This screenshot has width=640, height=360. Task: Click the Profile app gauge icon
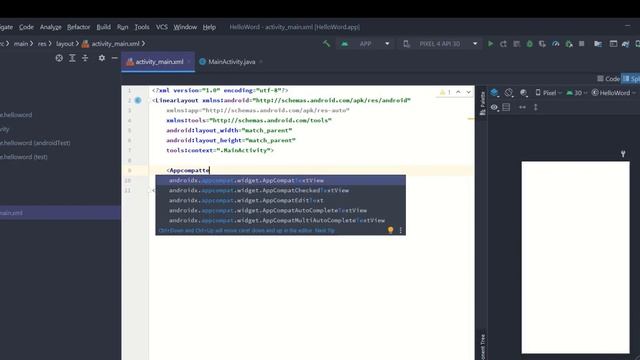(x=556, y=44)
